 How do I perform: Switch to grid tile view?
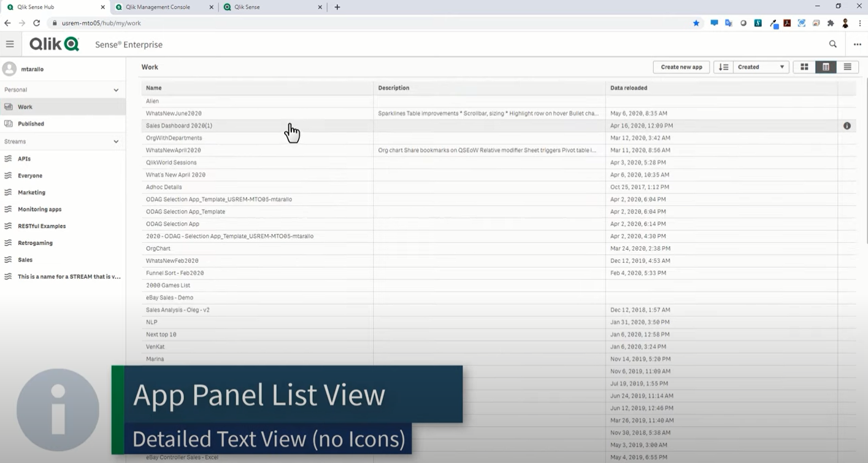(x=804, y=67)
